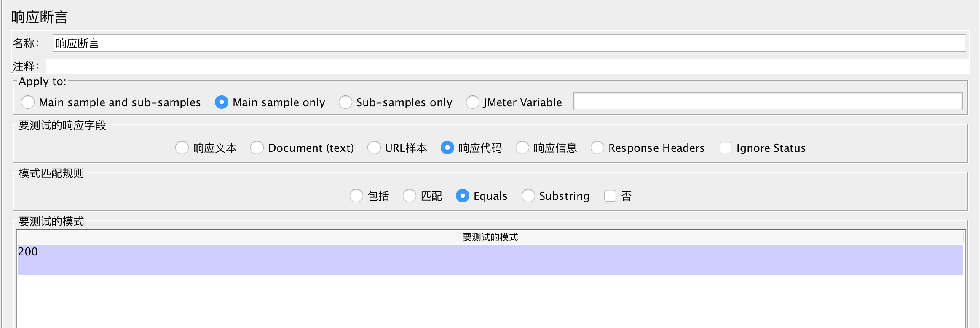Select the Equals matching rule
The image size is (980, 328).
463,196
